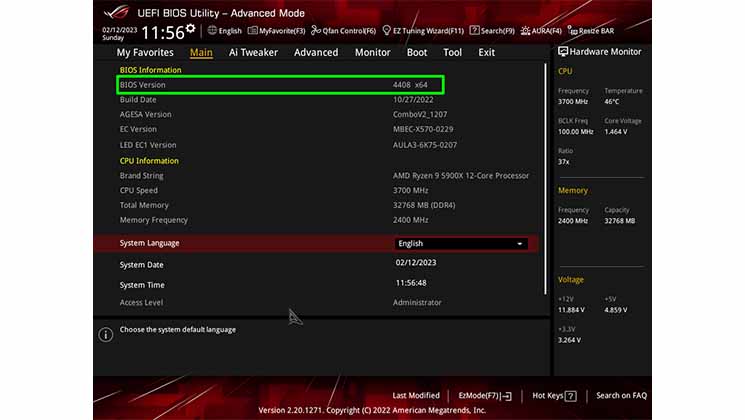Switch to the Boot tab
This screenshot has height=420, width=745.
pyautogui.click(x=417, y=52)
